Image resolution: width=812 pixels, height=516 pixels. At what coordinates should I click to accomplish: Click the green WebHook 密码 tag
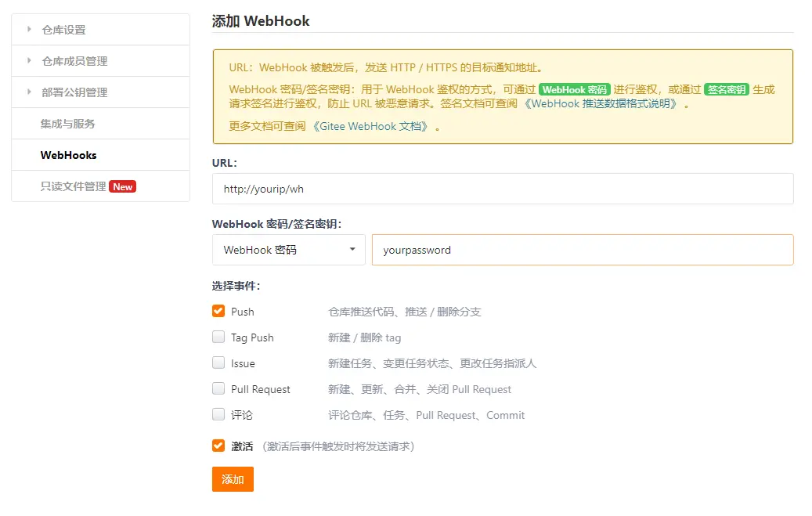(x=574, y=89)
